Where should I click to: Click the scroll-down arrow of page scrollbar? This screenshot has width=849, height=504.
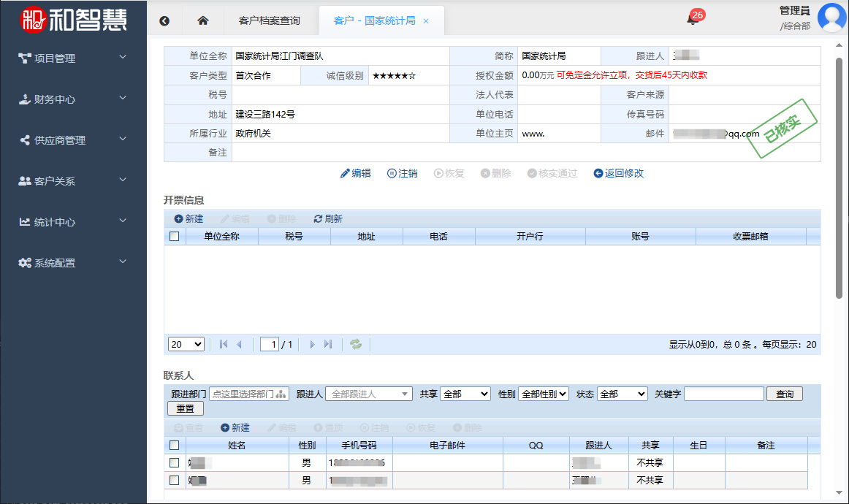(x=839, y=492)
